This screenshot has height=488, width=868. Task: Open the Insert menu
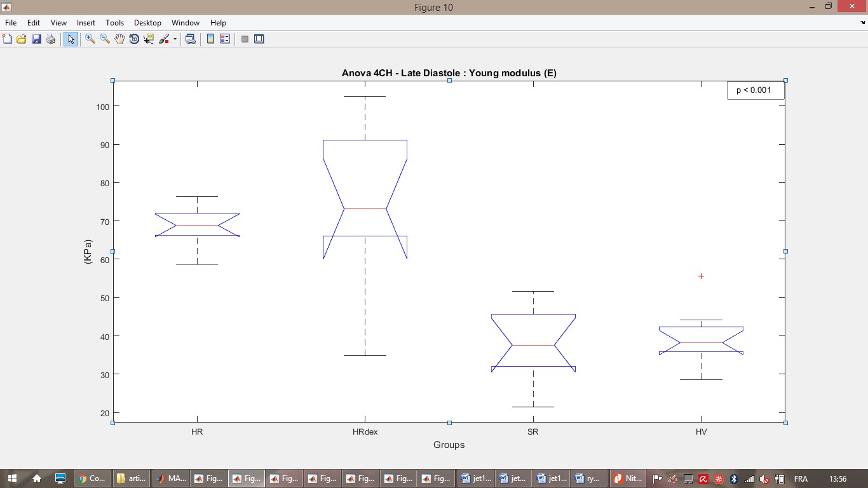click(86, 23)
